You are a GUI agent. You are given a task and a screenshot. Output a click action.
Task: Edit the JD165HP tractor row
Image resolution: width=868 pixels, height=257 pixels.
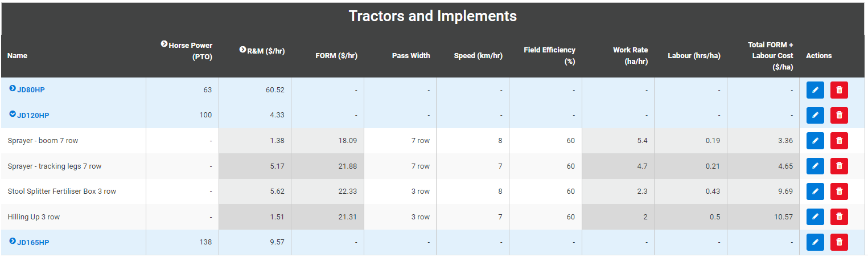pyautogui.click(x=815, y=242)
